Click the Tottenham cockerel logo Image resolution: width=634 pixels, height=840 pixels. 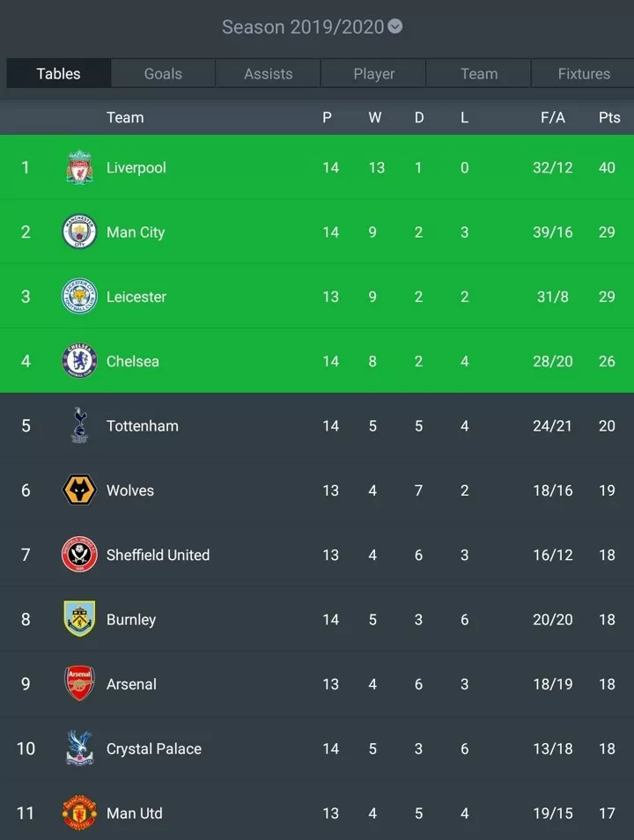(79, 425)
